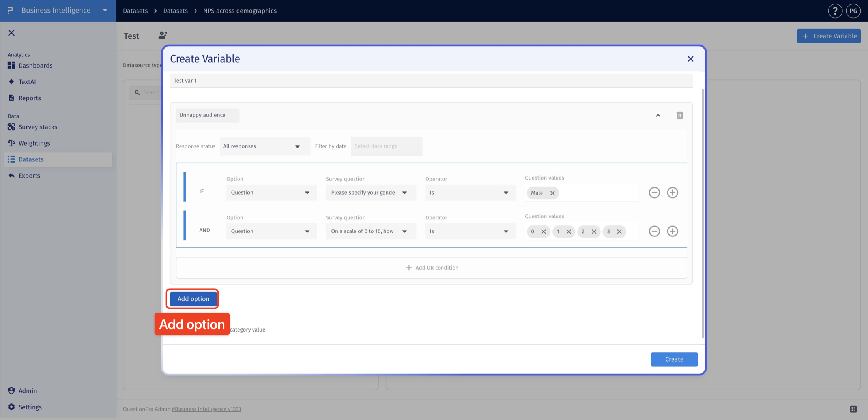The width and height of the screenshot is (868, 420).
Task: Collapse the Unhappy audience option section
Action: point(658,115)
